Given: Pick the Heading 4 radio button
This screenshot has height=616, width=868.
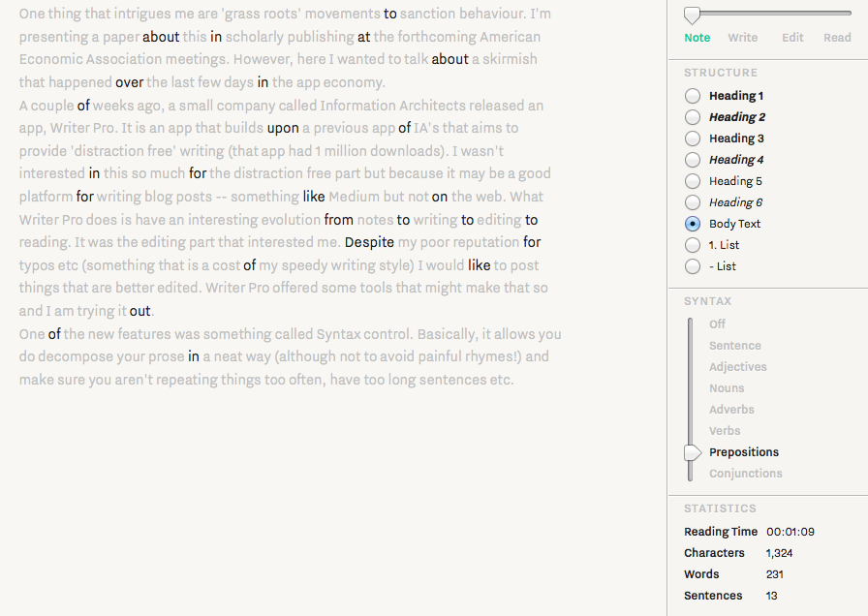Looking at the screenshot, I should (x=693, y=160).
